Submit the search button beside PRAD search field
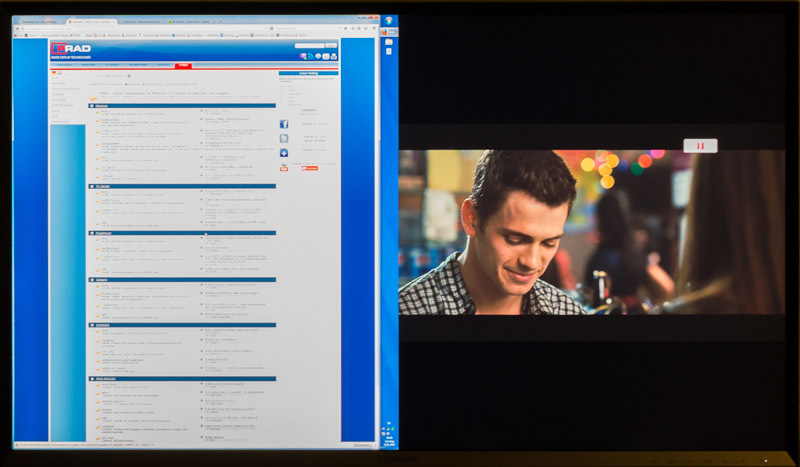The width and height of the screenshot is (800, 467). coord(331,45)
